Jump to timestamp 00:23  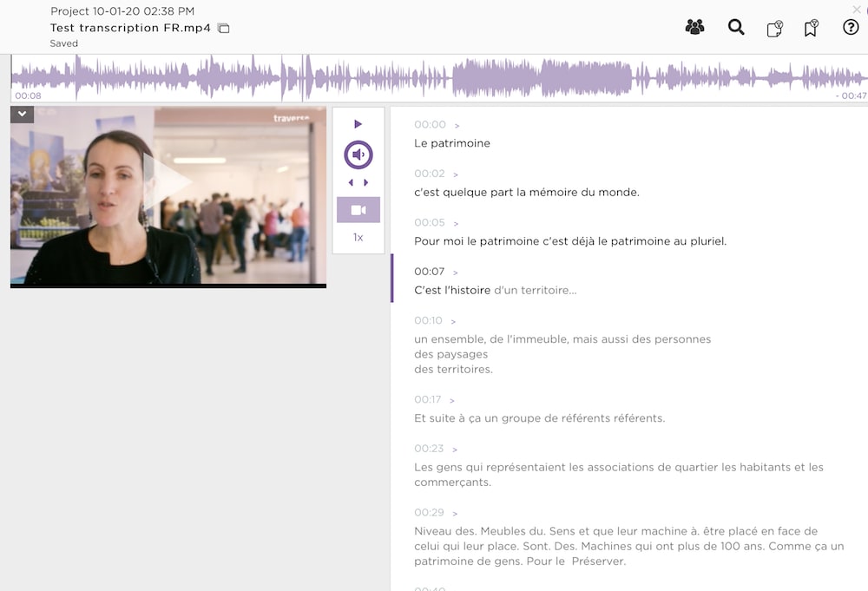click(429, 449)
